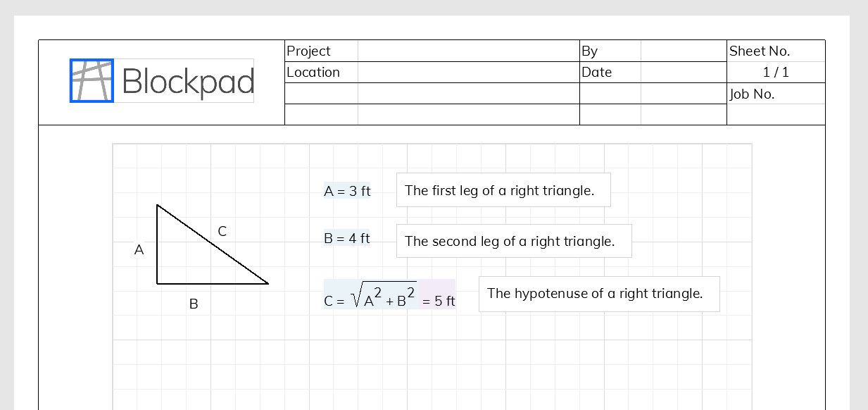Select the Blockpad logo text
This screenshot has height=410, width=868.
point(188,82)
